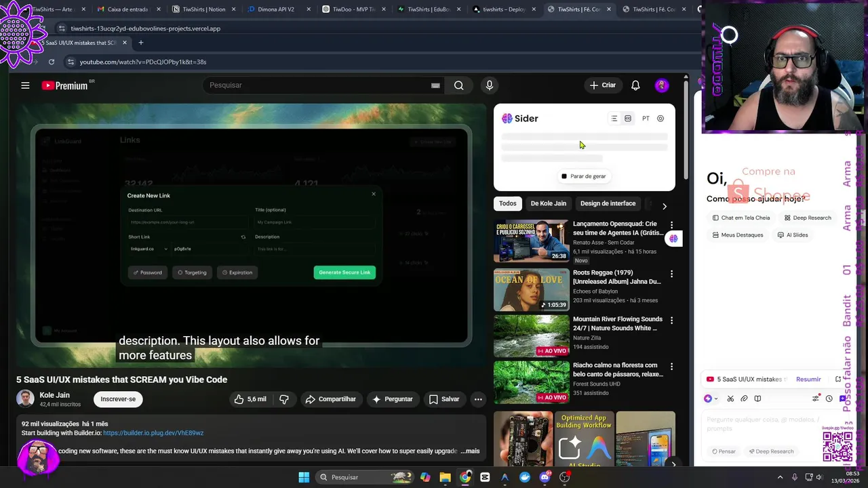
Task: Reload the page with browser refresh icon
Action: pyautogui.click(x=52, y=62)
